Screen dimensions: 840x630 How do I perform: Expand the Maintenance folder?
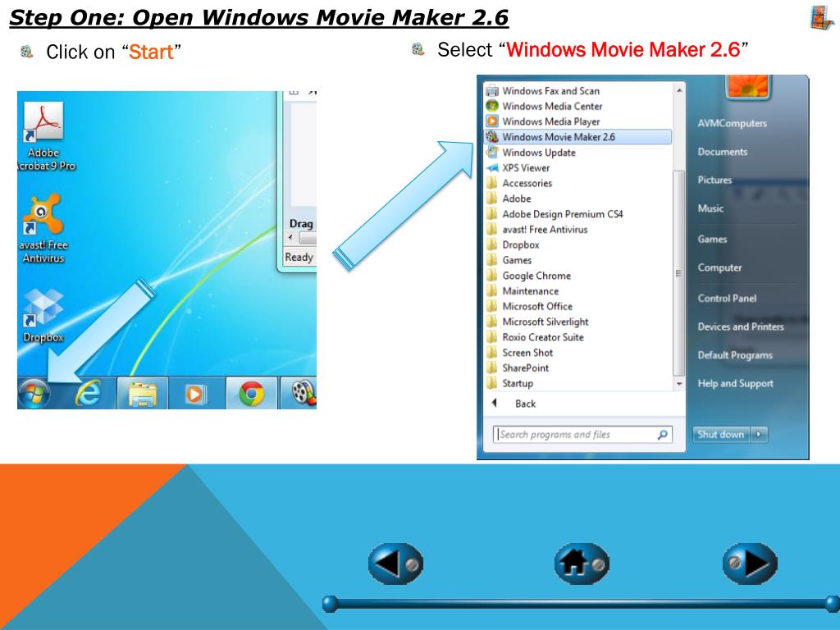coord(577,291)
